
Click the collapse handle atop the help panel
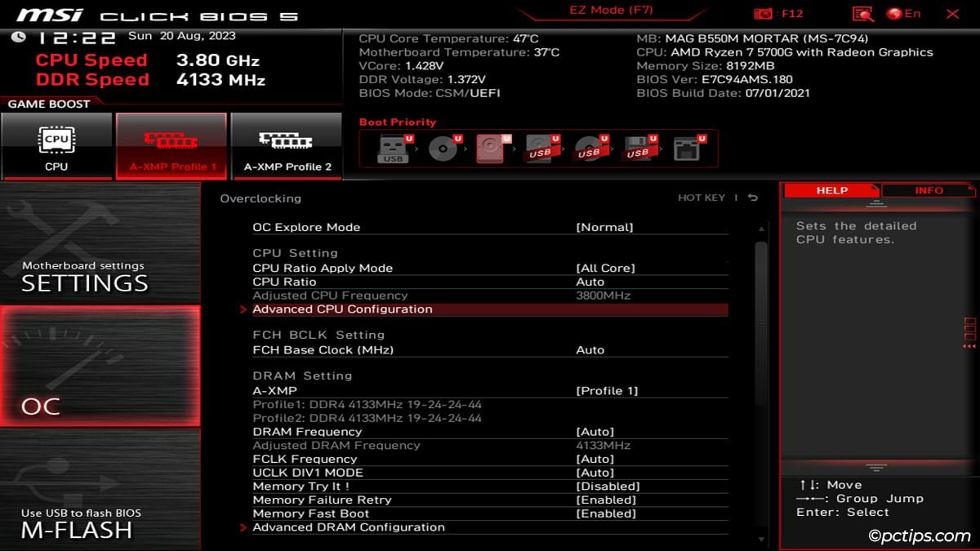(x=876, y=203)
